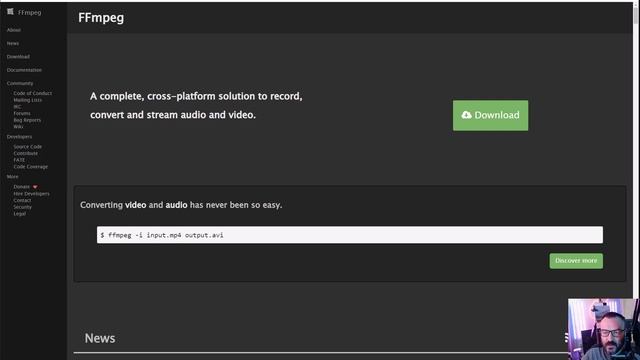Viewport: 640px width, 360px height.
Task: Click the ffmpeg command example box
Action: [350, 235]
